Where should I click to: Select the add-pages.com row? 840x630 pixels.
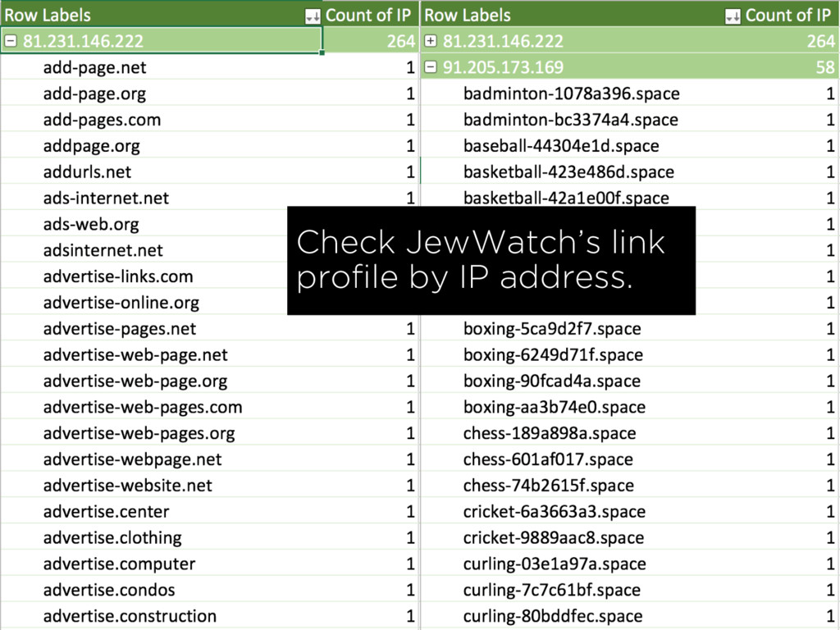(209, 120)
